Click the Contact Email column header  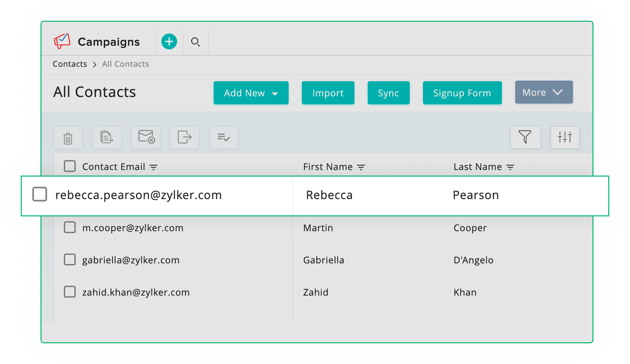114,167
